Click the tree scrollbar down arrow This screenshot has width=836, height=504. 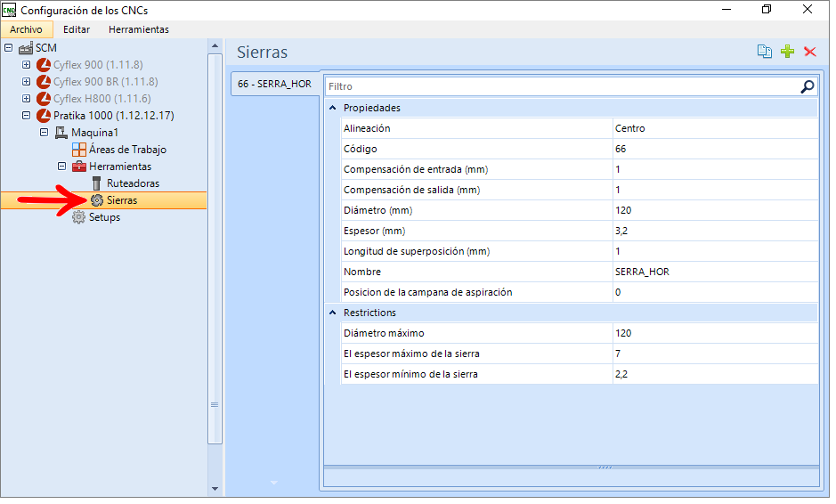[215, 489]
